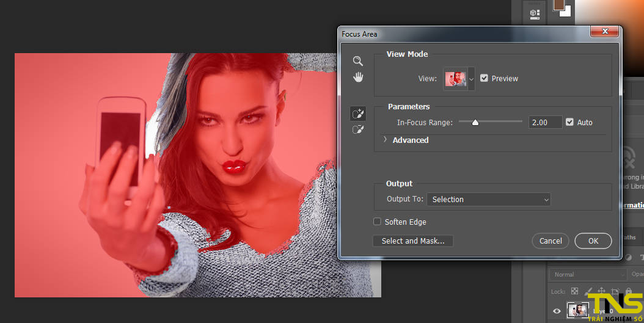Click the foreground color swatch

pyautogui.click(x=559, y=5)
